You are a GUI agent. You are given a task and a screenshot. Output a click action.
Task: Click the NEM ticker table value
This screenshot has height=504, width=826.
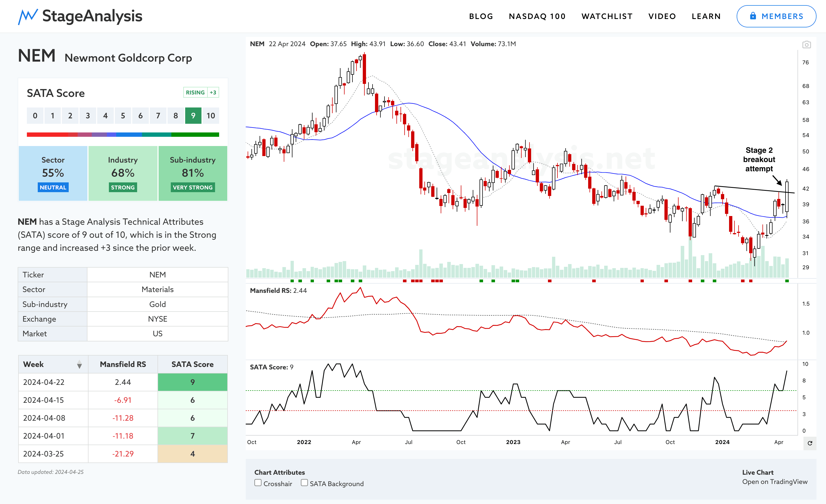pos(157,275)
